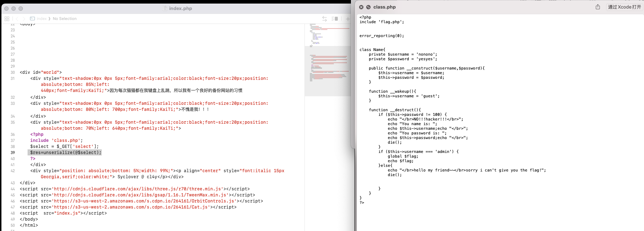Viewport: 644px width, 231px height.
Task: Open the "index" jump bar path item
Action: (42, 19)
